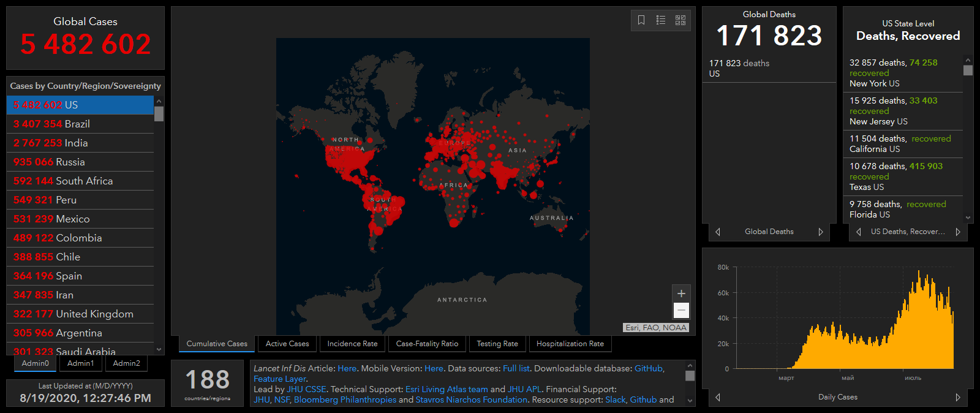The image size is (980, 413).
Task: Visit the JHU APL link
Action: click(525, 389)
